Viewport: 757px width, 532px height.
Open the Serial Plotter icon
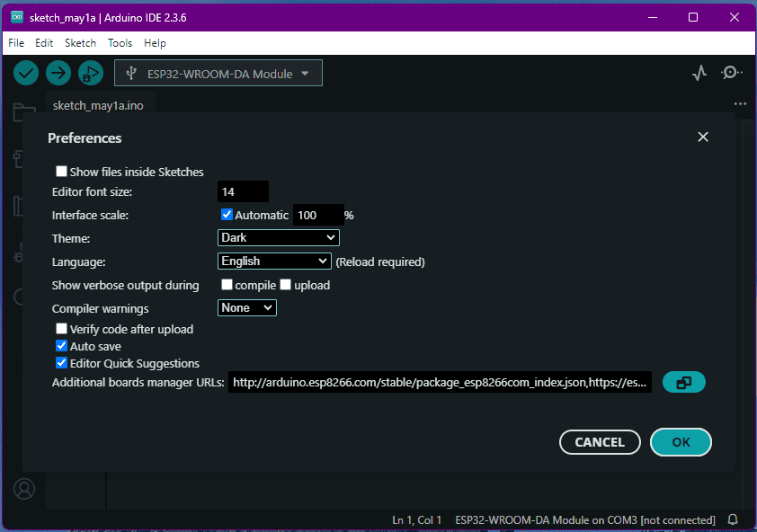pyautogui.click(x=699, y=74)
